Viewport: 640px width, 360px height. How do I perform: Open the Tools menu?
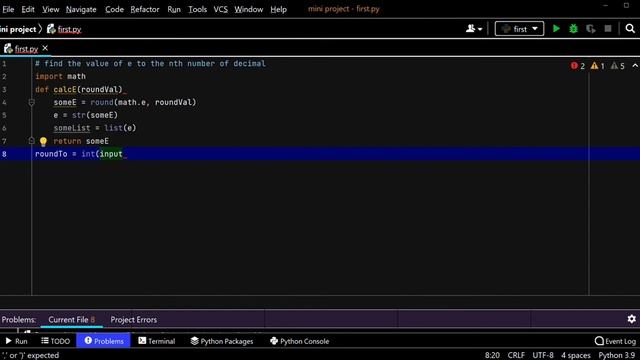coord(197,9)
